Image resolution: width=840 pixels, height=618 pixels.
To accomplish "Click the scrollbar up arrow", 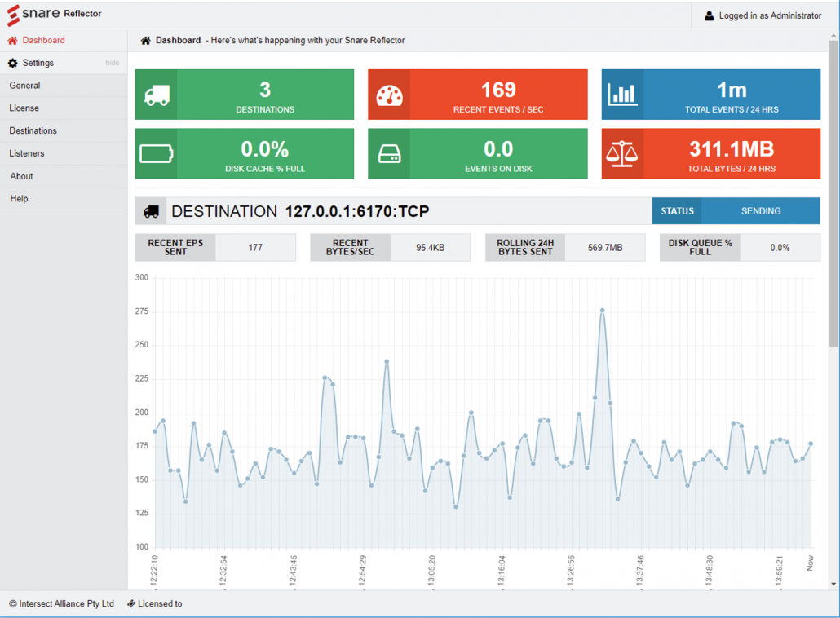I will [833, 36].
